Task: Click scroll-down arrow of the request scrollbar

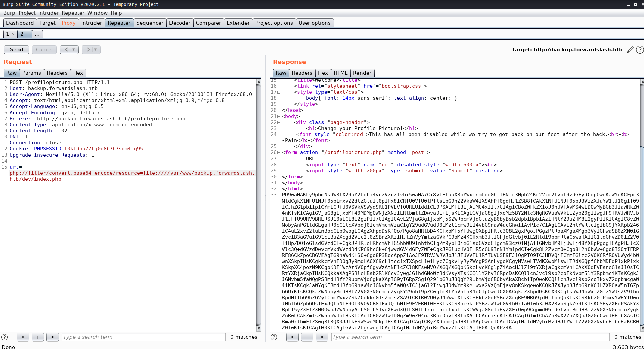Action: [x=259, y=328]
